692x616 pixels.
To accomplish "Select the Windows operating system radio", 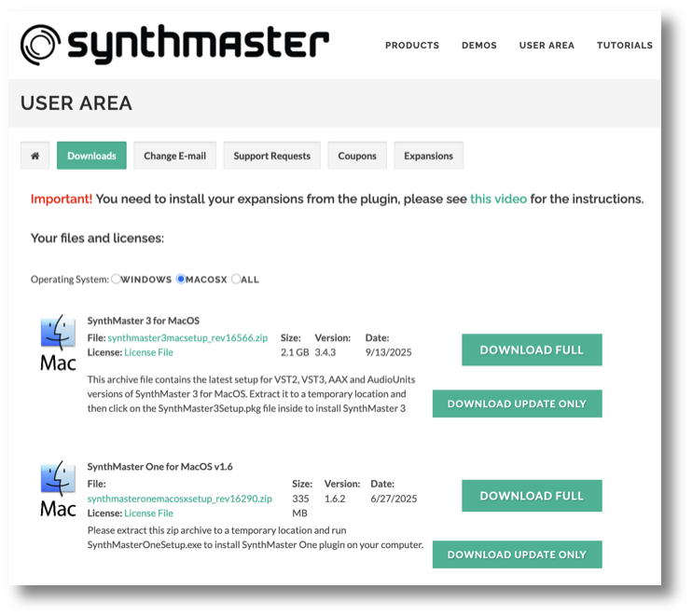I will pos(116,280).
